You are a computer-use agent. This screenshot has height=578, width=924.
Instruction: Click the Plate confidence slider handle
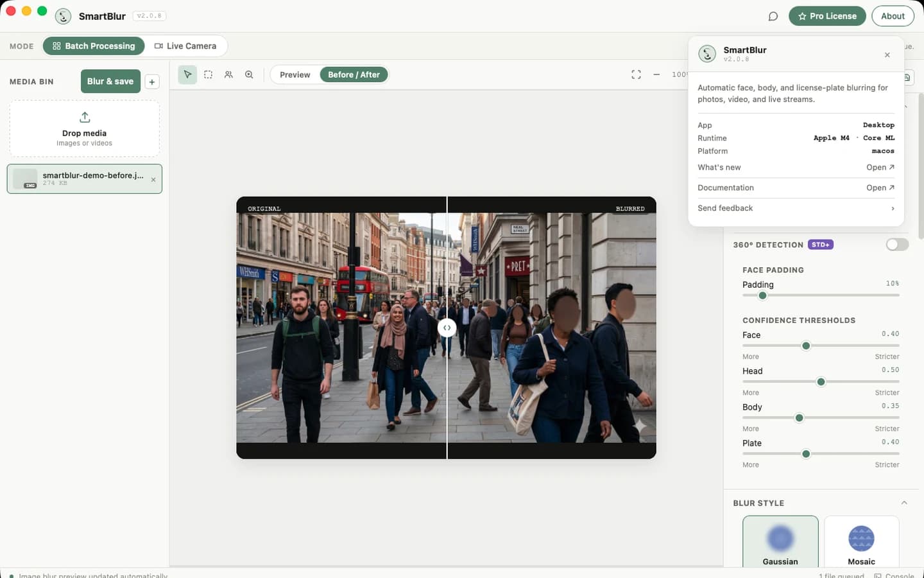click(806, 453)
